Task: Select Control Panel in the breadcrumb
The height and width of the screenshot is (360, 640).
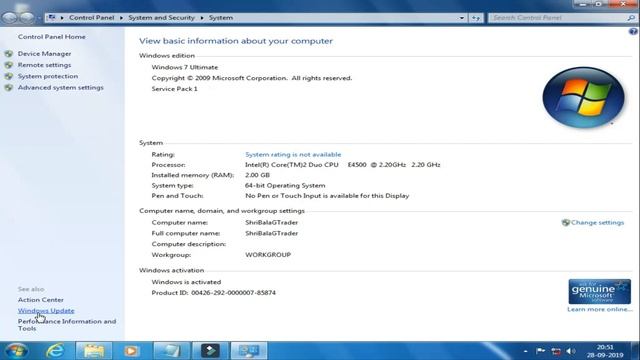Action: pyautogui.click(x=91, y=18)
